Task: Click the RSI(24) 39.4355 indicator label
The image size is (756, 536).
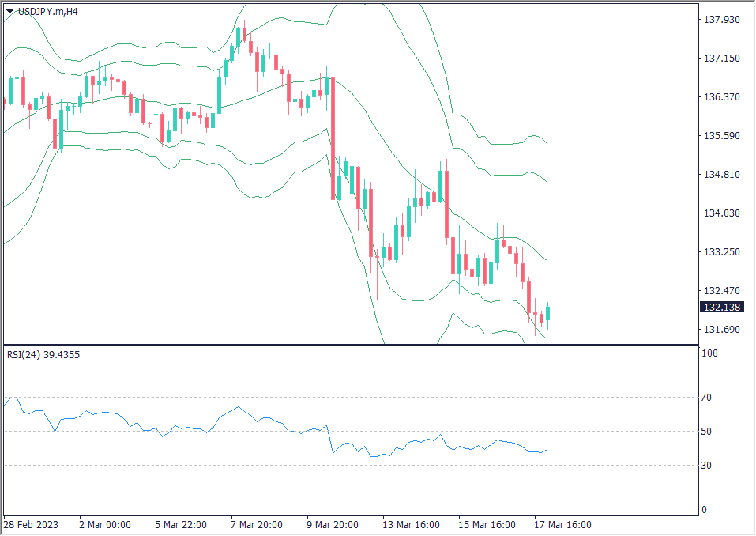Action: click(x=43, y=355)
